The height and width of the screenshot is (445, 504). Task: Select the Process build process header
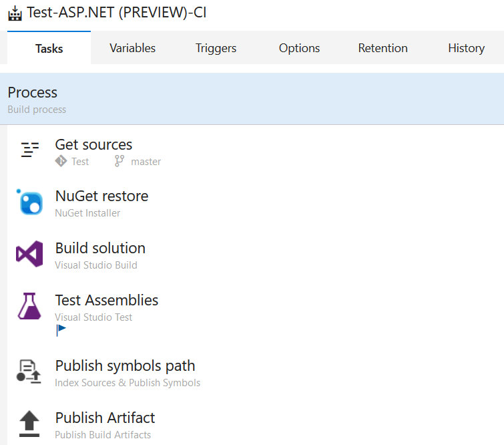tap(252, 99)
